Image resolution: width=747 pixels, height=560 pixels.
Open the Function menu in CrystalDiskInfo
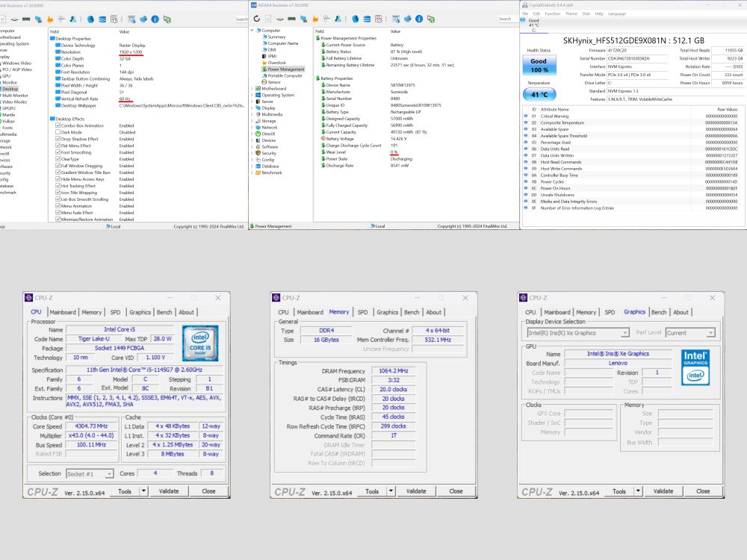coord(552,13)
